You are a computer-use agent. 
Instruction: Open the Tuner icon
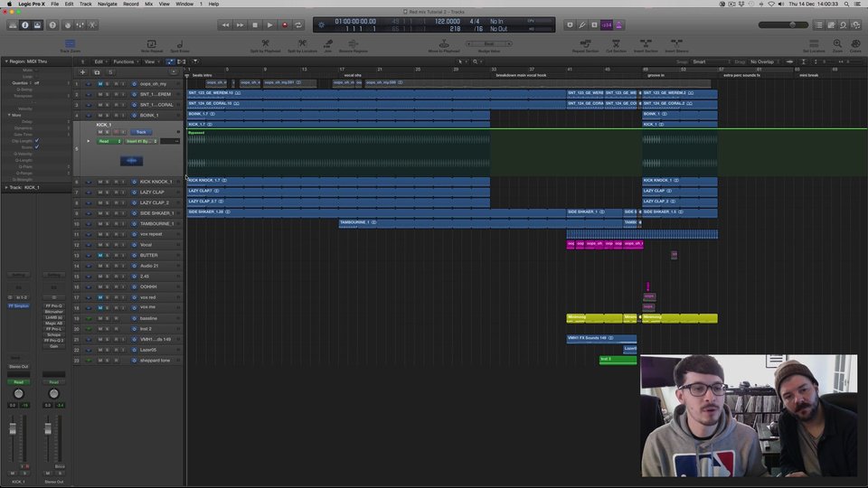(x=581, y=25)
